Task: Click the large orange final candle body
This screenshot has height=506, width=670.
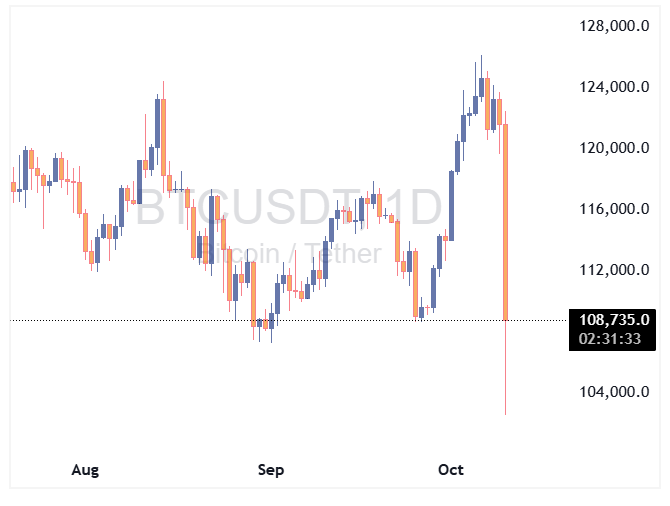Action: (506, 220)
